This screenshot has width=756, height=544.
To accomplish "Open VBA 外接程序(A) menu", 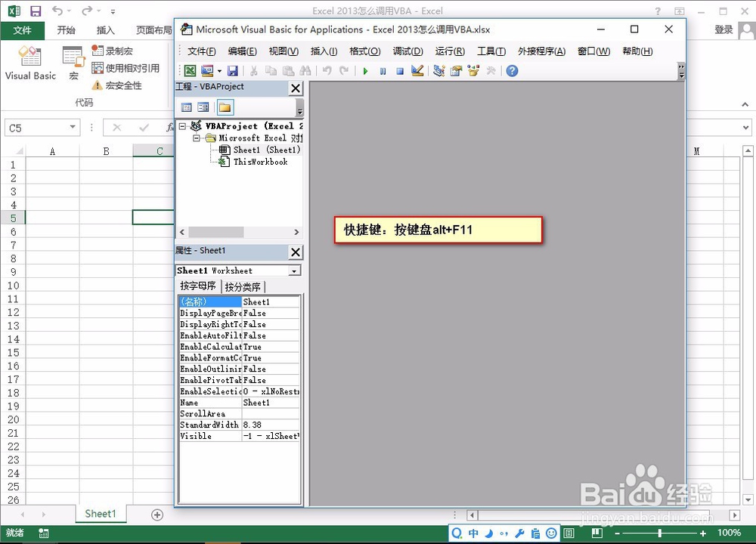I will (541, 51).
